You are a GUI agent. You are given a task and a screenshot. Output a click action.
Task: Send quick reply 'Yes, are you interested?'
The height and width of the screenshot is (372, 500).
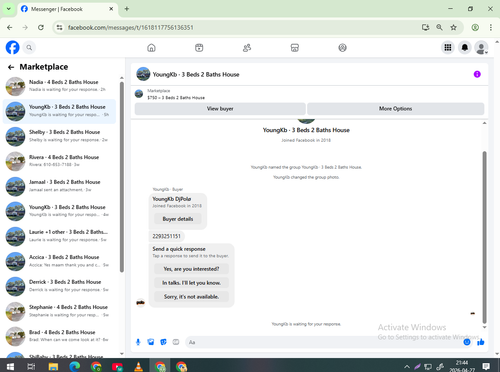pos(191,269)
